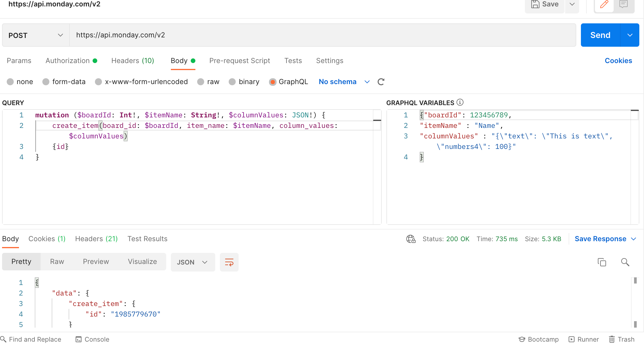Open Bootcamp
The image size is (644, 346).
point(538,339)
